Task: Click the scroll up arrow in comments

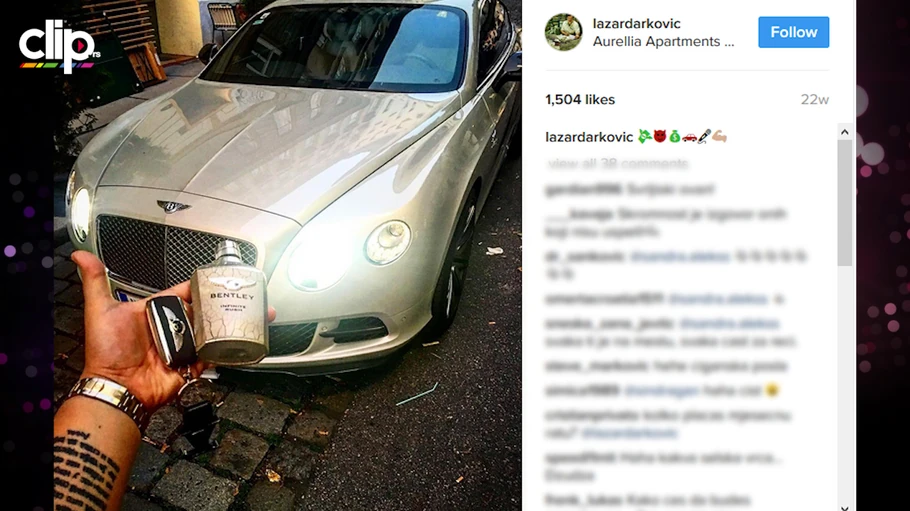Action: point(844,132)
